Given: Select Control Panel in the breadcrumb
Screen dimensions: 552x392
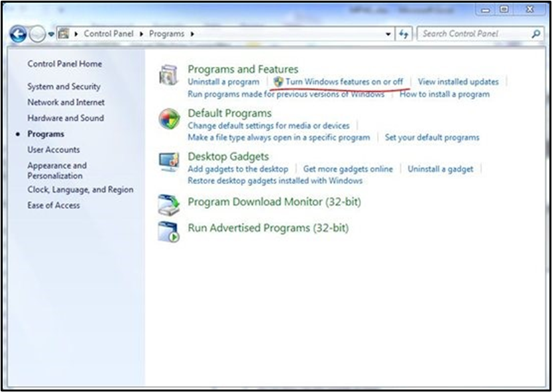Looking at the screenshot, I should click(108, 34).
